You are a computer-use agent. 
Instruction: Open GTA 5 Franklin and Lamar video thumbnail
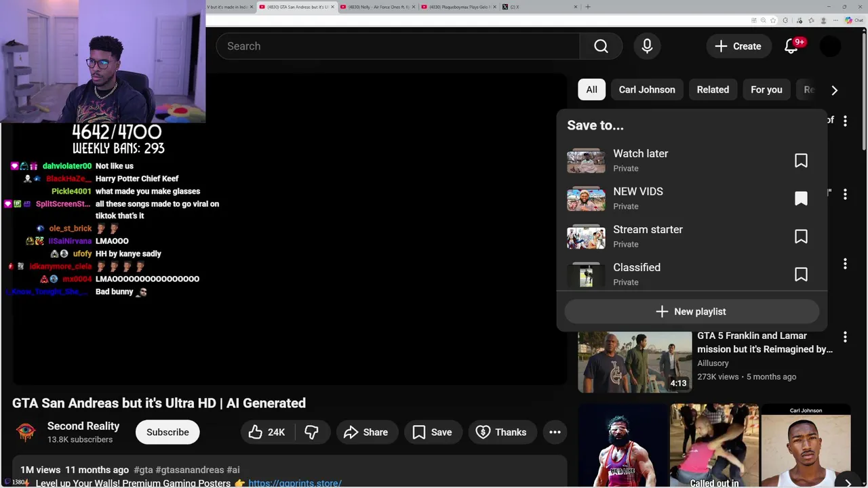pos(635,362)
